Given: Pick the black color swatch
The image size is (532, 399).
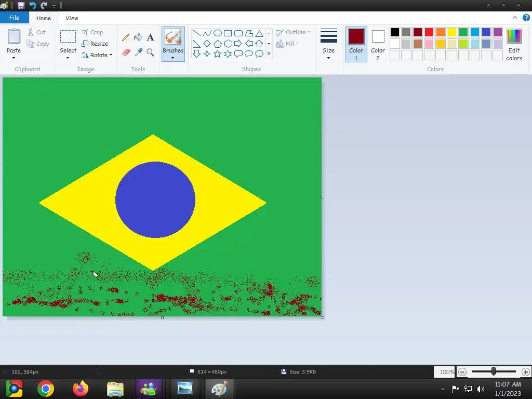Looking at the screenshot, I should [x=395, y=32].
